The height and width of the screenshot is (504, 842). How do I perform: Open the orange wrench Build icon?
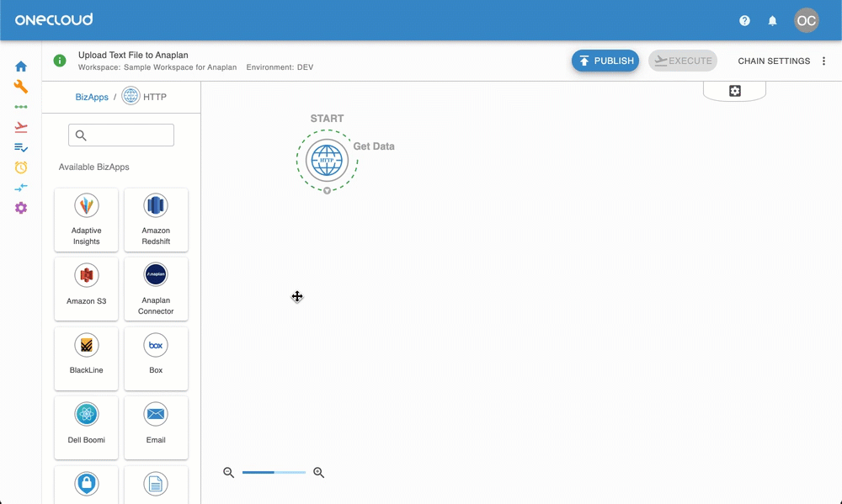point(21,87)
